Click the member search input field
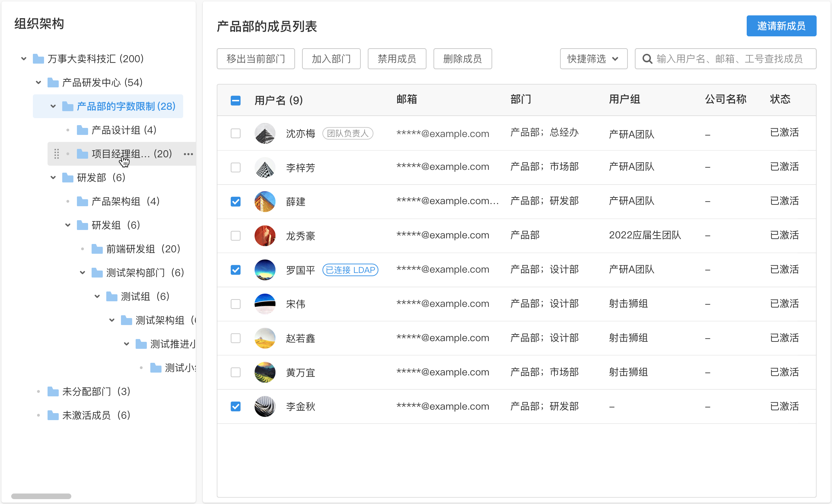The image size is (832, 504). pos(731,59)
